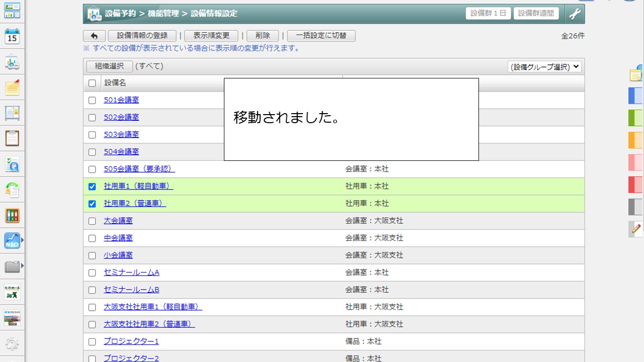The image size is (644, 362).
Task: Toggle the select-all checkbox beside 設備名
Action: point(92,83)
